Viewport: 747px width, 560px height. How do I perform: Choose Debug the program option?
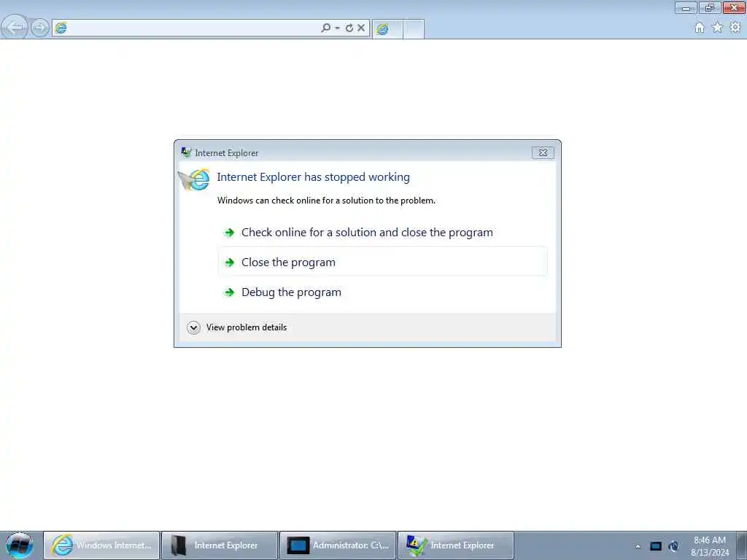click(x=383, y=292)
